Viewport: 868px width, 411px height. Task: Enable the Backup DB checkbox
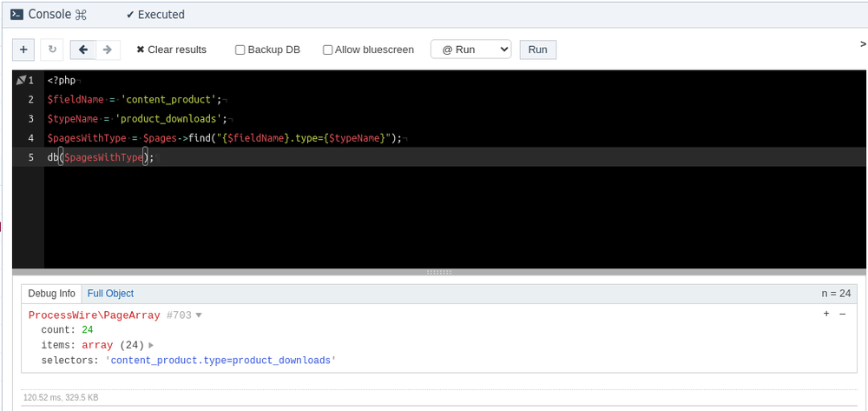point(240,50)
